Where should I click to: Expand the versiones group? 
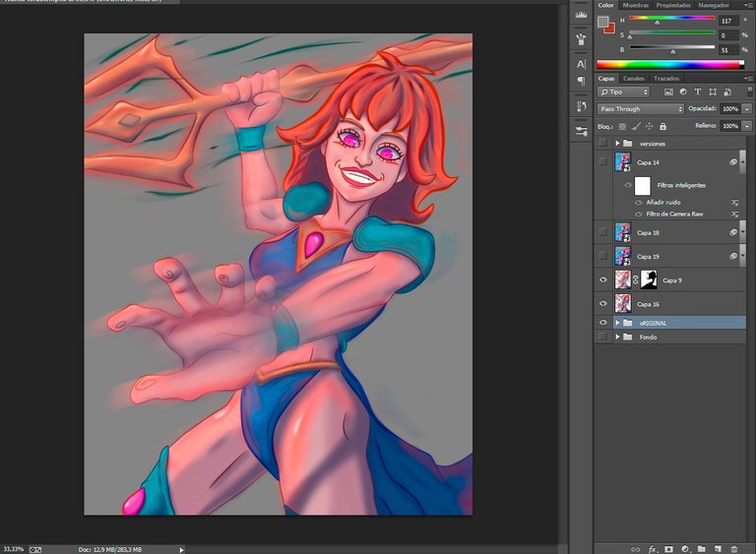tap(617, 144)
